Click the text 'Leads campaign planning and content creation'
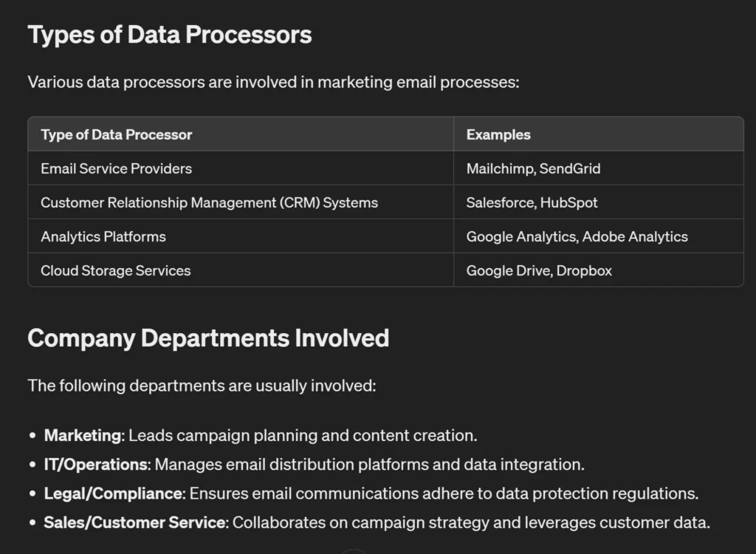Image resolution: width=756 pixels, height=554 pixels. pyautogui.click(x=303, y=436)
